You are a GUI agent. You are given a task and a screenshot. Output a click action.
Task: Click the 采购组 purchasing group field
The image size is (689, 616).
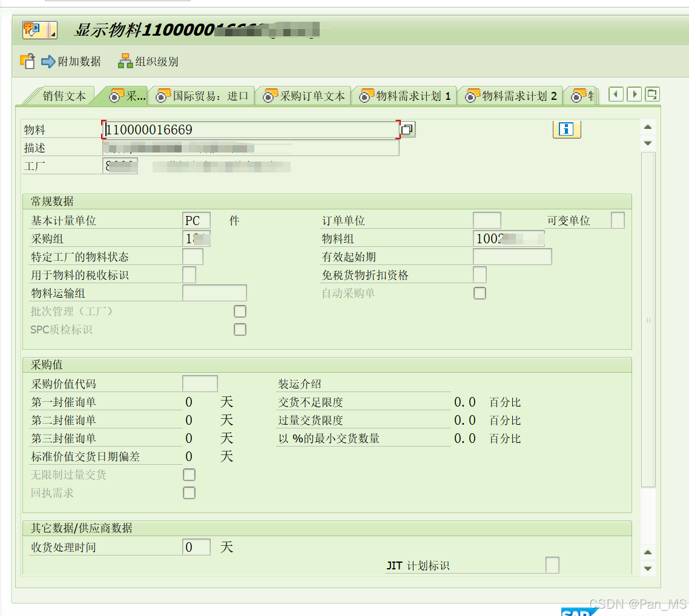pyautogui.click(x=196, y=238)
